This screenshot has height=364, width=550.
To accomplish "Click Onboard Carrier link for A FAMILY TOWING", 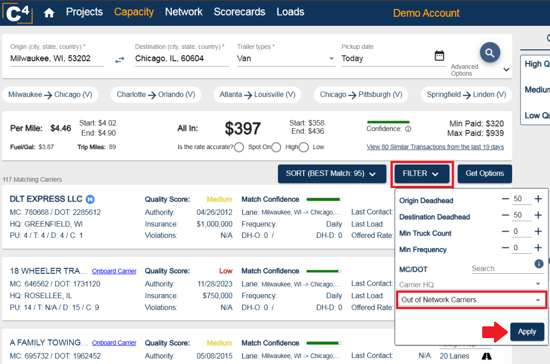I will click(x=114, y=343).
